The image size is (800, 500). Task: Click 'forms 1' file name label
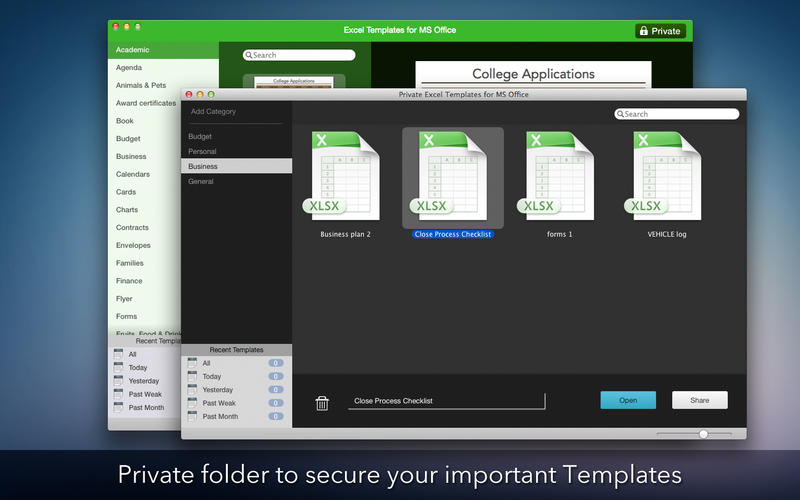pyautogui.click(x=559, y=234)
